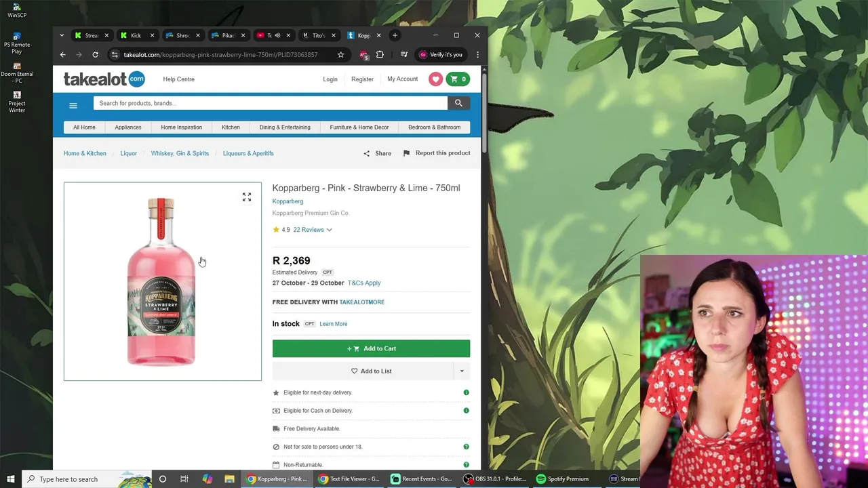Open a new Chrome tab

(x=395, y=35)
